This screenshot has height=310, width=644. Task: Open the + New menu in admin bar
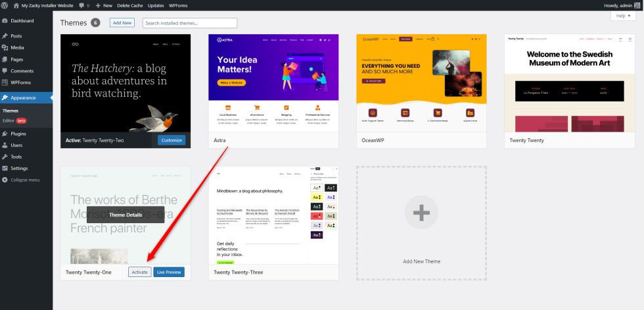[x=104, y=5]
